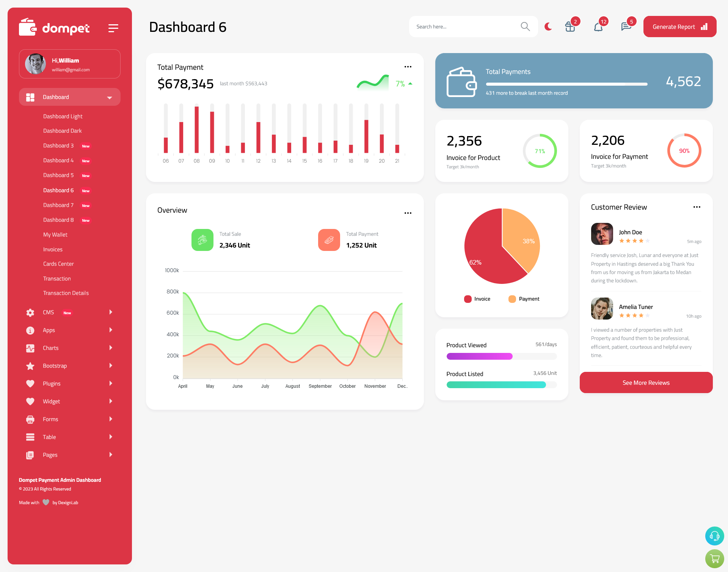Toggle dark mode moon icon switch
This screenshot has width=728, height=572.
coord(548,27)
